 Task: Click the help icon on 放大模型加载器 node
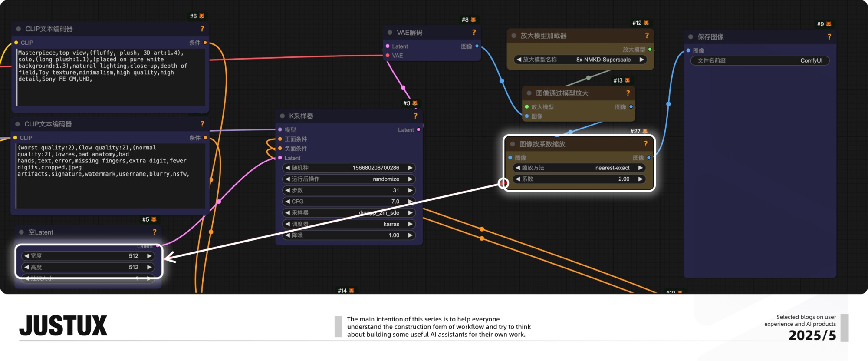click(647, 36)
